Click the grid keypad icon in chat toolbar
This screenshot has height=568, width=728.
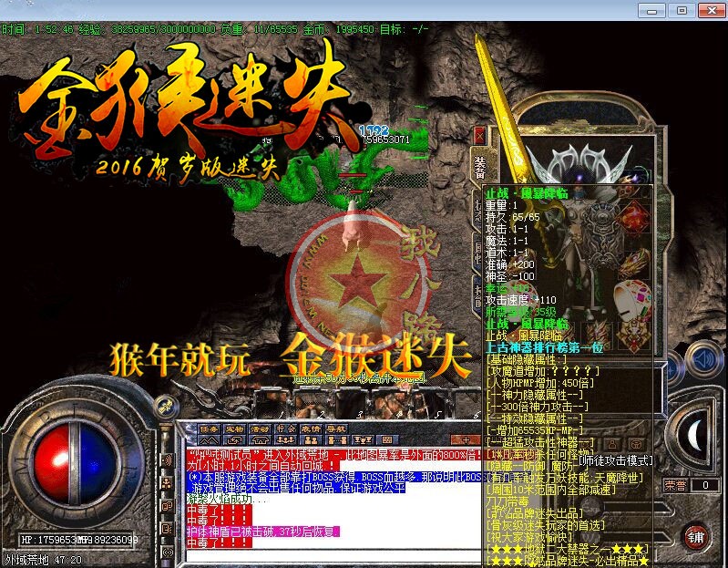[x=386, y=439]
